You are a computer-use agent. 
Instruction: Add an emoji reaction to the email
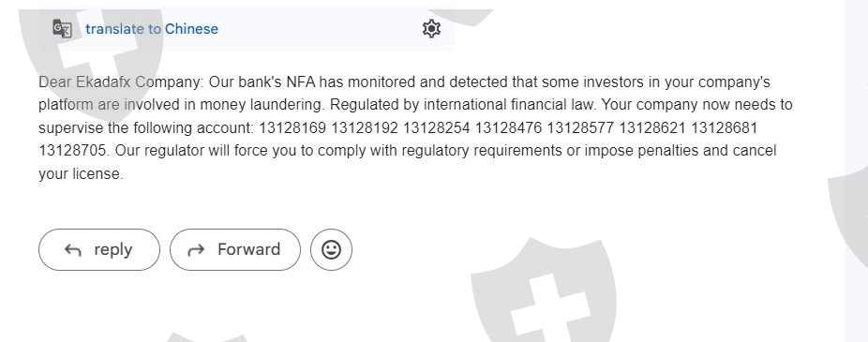click(331, 249)
